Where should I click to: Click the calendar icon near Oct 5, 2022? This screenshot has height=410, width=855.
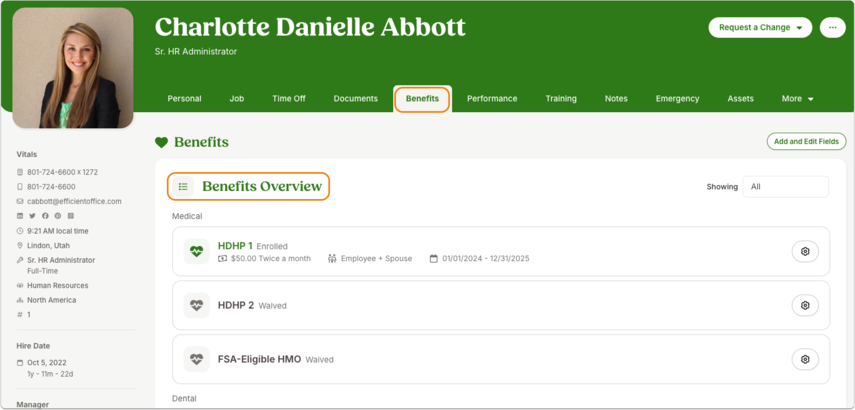(x=20, y=363)
